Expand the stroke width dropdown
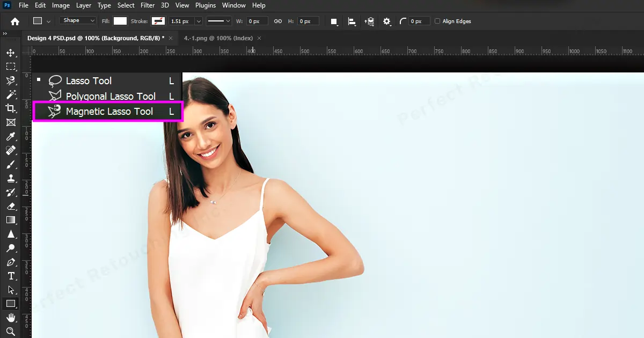 pyautogui.click(x=199, y=21)
